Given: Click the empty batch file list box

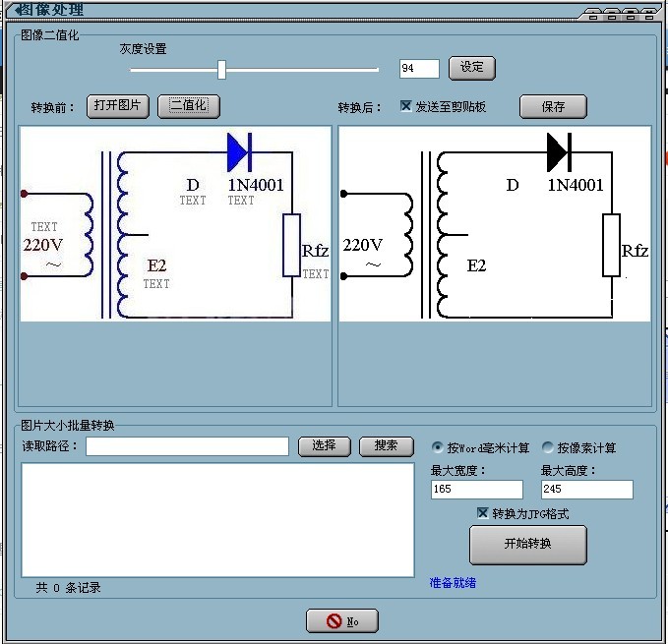Looking at the screenshot, I should click(217, 519).
